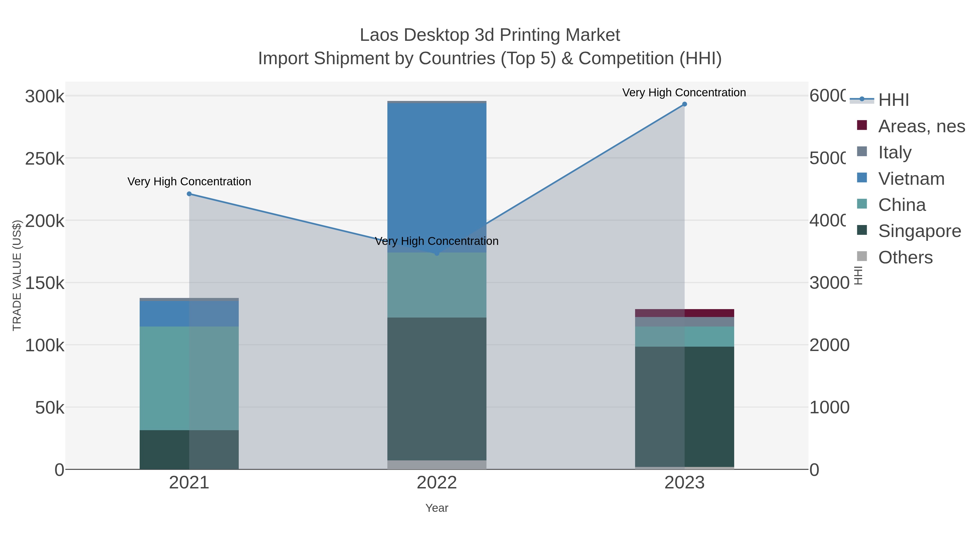Click the Singapore dark green legend swatch

(862, 230)
